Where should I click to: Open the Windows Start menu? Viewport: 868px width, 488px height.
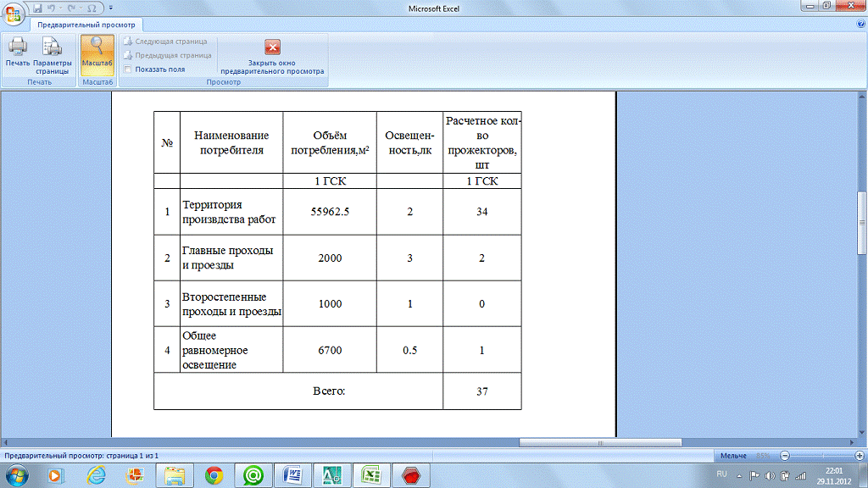tap(17, 475)
